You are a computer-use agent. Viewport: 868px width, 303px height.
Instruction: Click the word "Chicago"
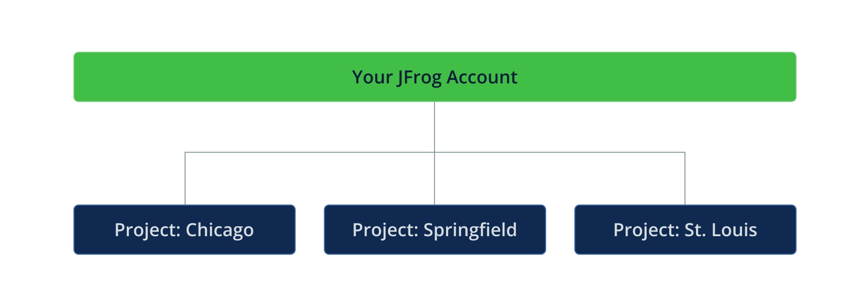[x=220, y=230]
